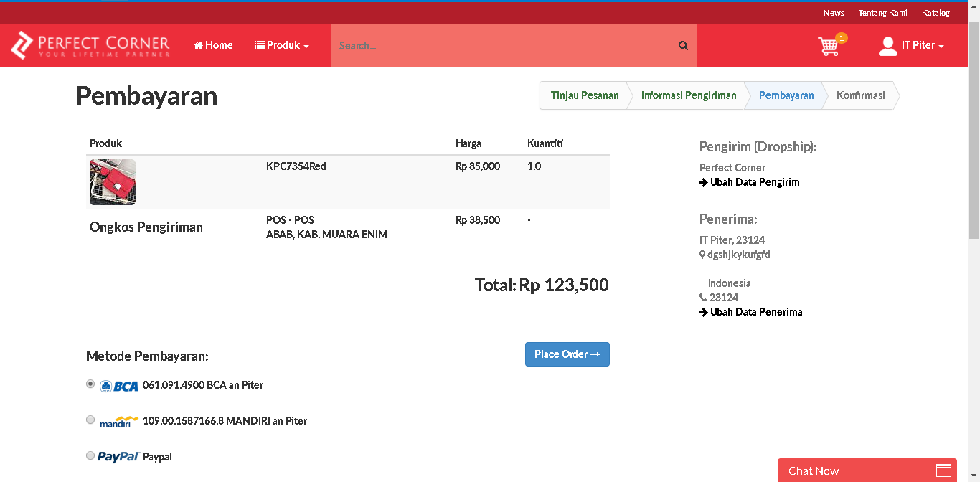Go back to Informasi Pengiriman step

(x=689, y=95)
